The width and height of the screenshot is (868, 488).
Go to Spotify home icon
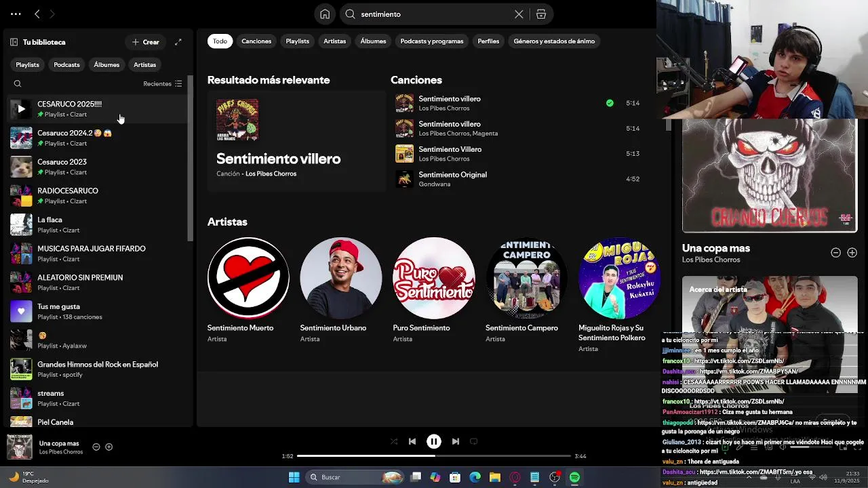(325, 14)
